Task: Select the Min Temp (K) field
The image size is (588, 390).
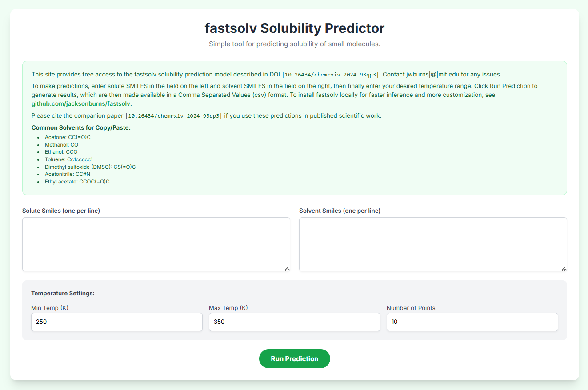Action: 117,322
